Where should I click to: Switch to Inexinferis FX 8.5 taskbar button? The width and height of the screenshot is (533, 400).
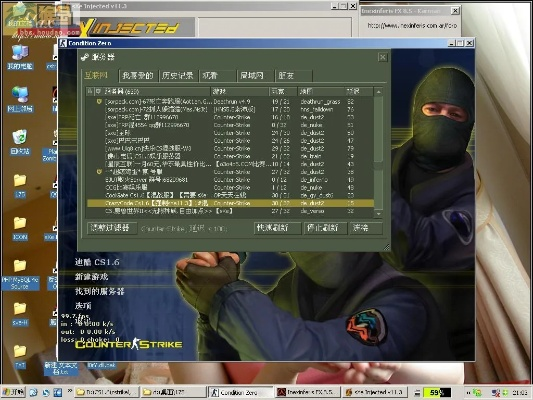(307, 392)
